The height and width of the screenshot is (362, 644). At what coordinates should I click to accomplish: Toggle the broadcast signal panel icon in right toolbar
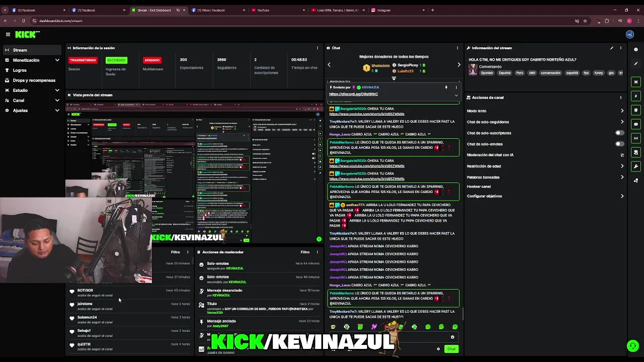click(636, 138)
